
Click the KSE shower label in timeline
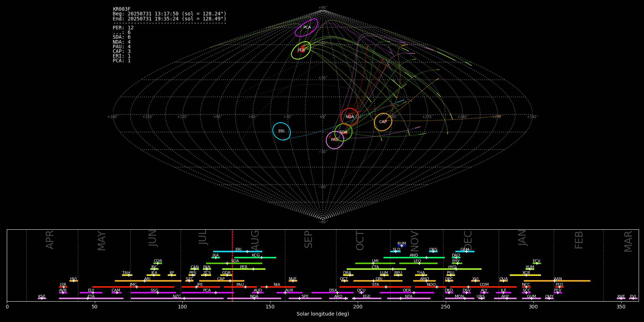(42, 297)
